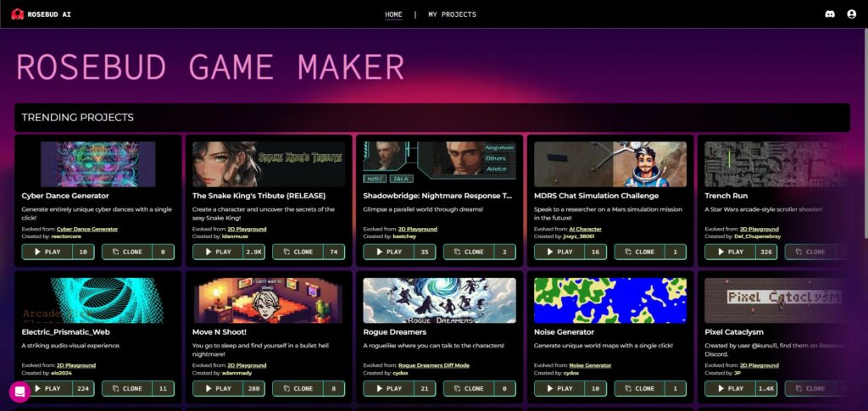Click the Rogue Dreamers title
Screen dimensions: 868x411
click(x=395, y=332)
